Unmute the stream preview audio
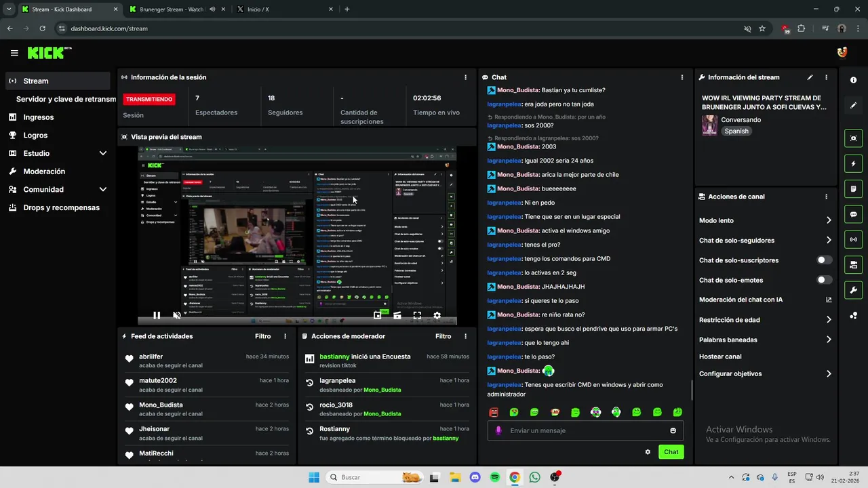The width and height of the screenshot is (868, 488). pyautogui.click(x=176, y=315)
